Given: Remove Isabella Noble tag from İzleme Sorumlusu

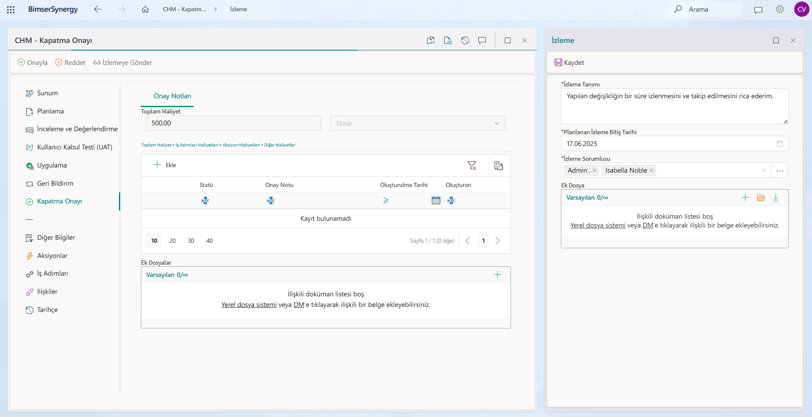Looking at the screenshot, I should 651,170.
